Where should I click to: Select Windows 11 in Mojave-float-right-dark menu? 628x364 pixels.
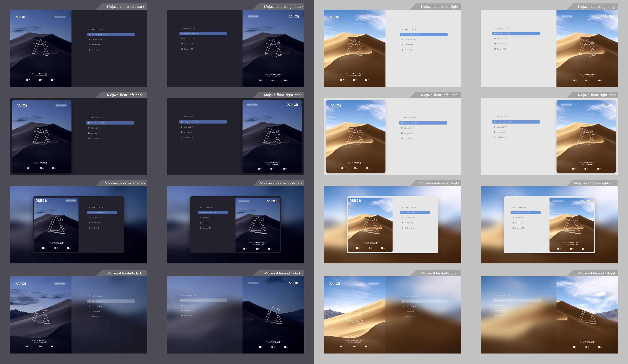point(188,132)
